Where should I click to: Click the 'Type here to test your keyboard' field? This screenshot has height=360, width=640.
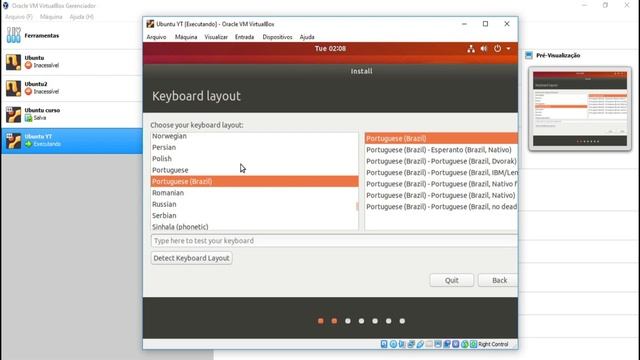(334, 241)
